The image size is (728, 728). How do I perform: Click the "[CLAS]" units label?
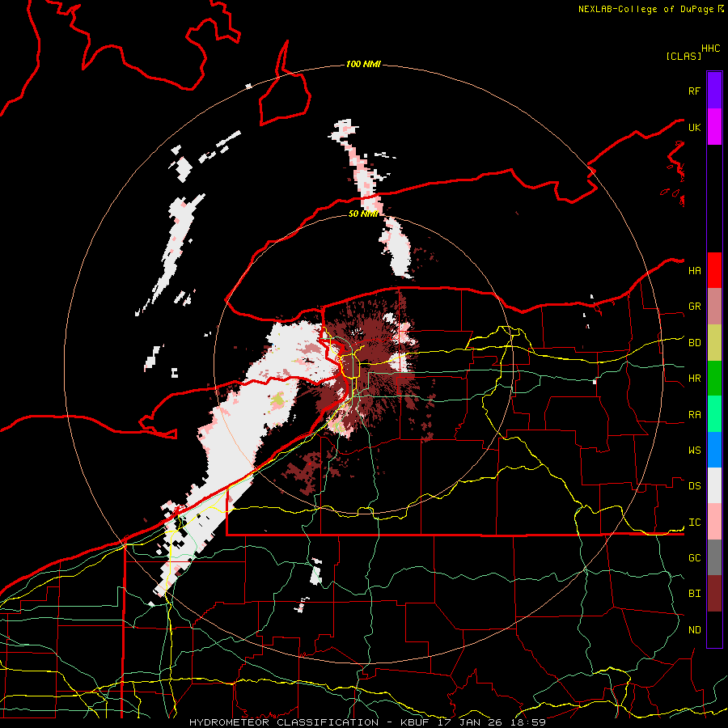[x=684, y=56]
